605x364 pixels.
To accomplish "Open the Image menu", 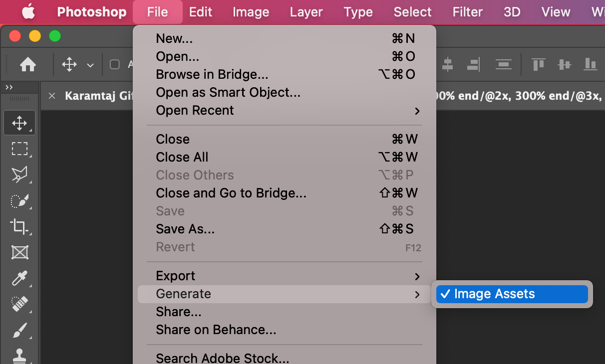I will tap(251, 12).
